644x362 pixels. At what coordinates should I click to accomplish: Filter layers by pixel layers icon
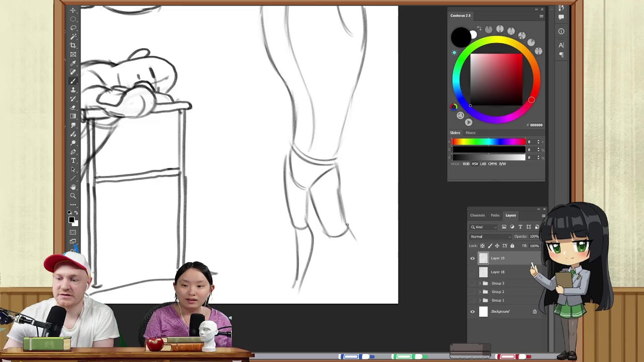[504, 227]
